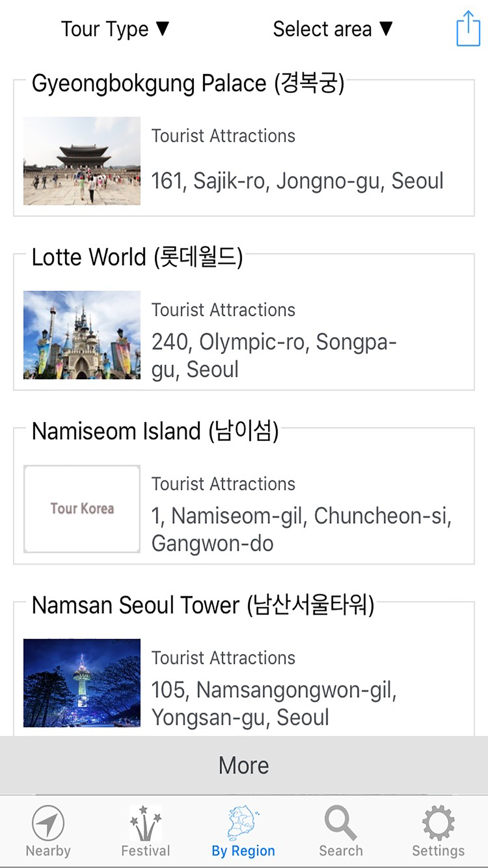Load more results with More button
This screenshot has width=488, height=868.
[x=244, y=765]
